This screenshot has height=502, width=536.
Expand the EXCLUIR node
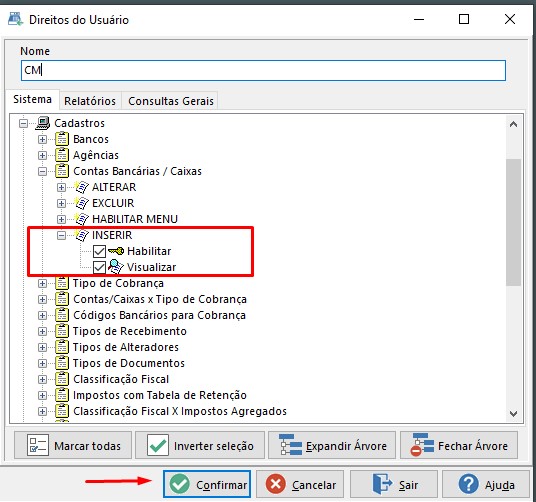click(62, 203)
